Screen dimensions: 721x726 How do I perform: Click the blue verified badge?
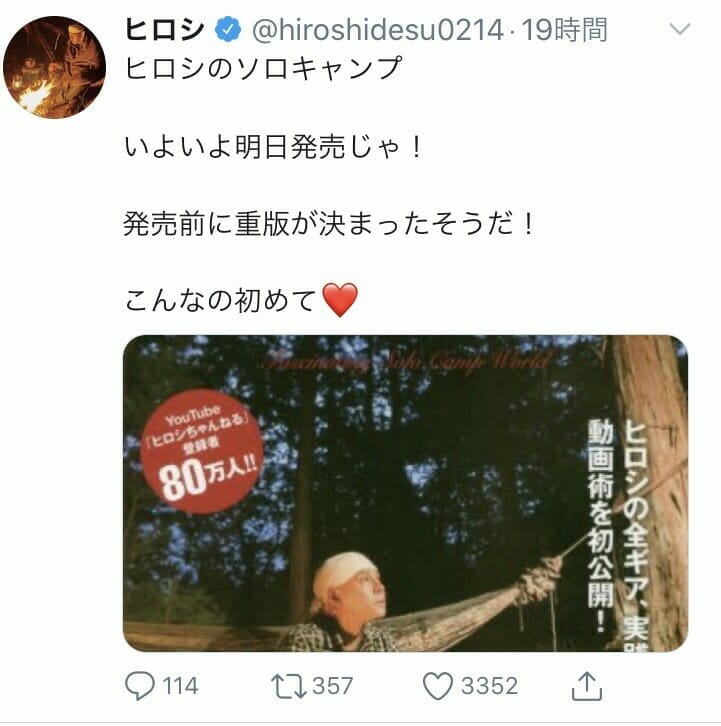point(228,30)
